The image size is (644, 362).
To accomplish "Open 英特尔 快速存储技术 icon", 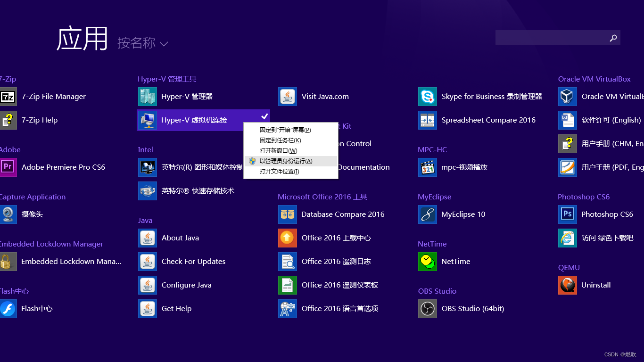I will tap(148, 191).
